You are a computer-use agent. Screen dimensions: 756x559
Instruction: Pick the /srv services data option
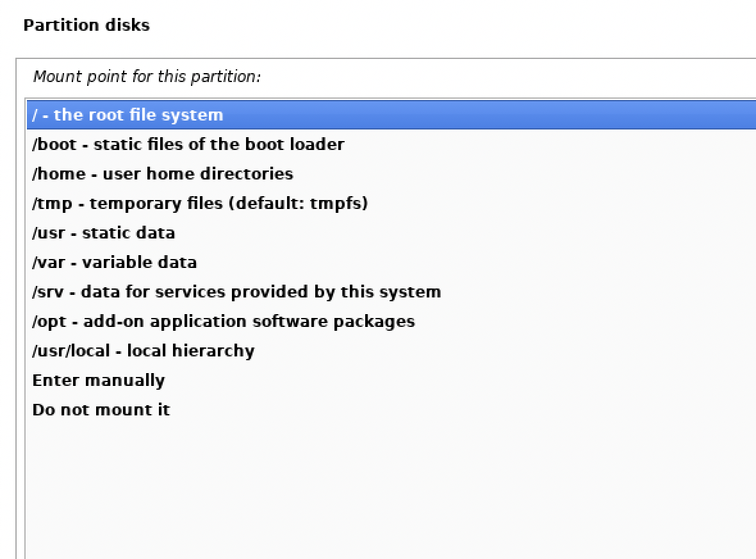(x=236, y=292)
